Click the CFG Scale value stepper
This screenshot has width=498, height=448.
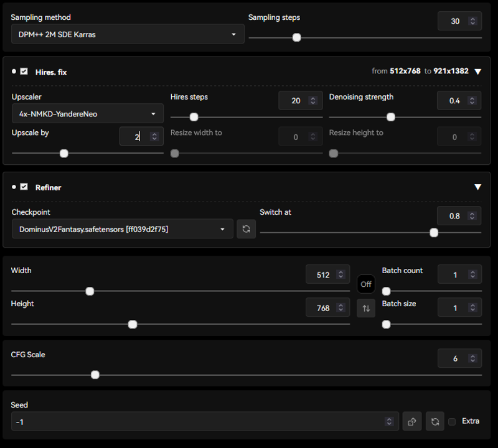(x=472, y=358)
